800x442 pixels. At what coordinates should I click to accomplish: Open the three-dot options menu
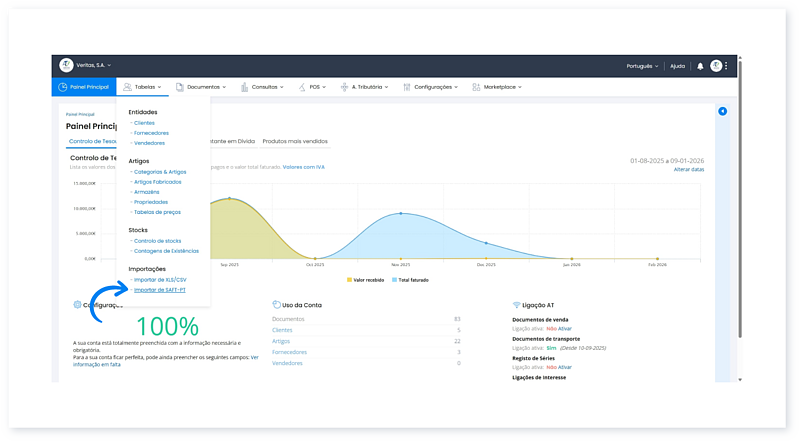coord(727,66)
